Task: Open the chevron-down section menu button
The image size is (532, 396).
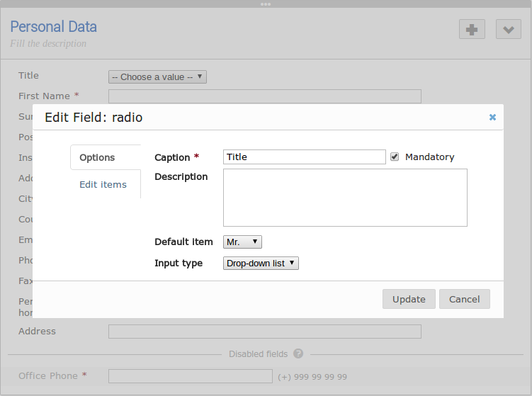Action: [x=508, y=29]
